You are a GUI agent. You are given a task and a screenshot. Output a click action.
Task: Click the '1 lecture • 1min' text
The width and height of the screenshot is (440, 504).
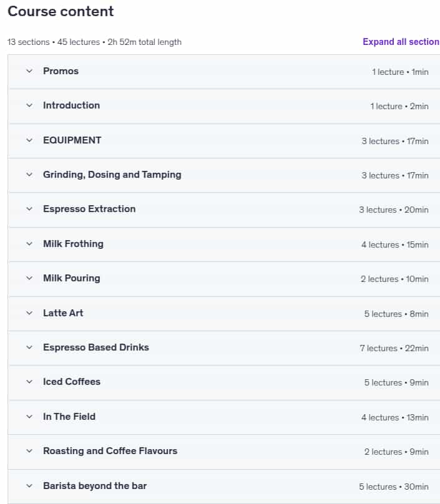point(400,72)
